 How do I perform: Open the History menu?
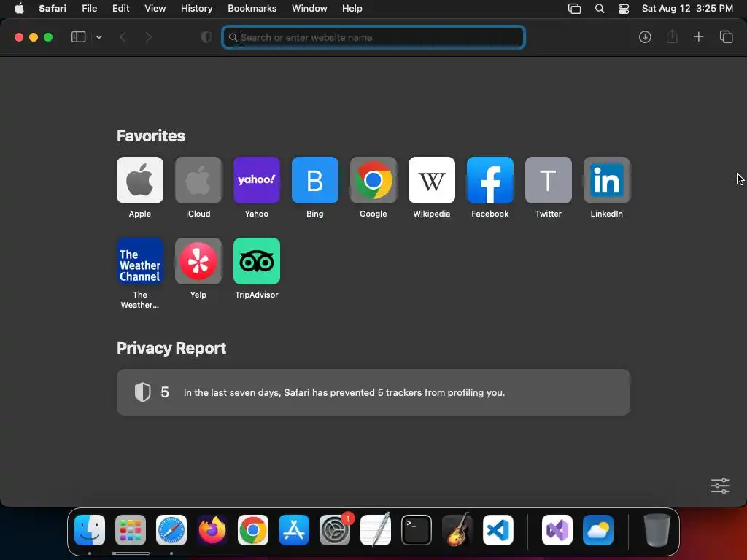point(196,9)
